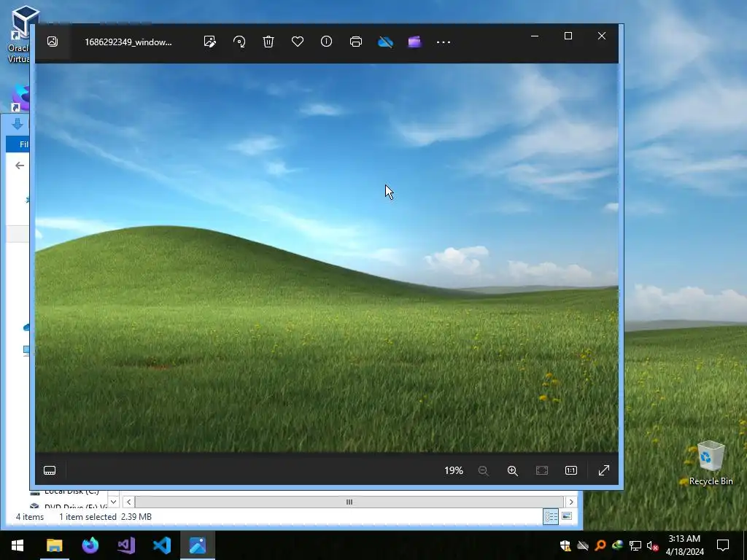Select Local Disk (C:) in File Explorer tree
747x560 pixels.
(x=71, y=491)
